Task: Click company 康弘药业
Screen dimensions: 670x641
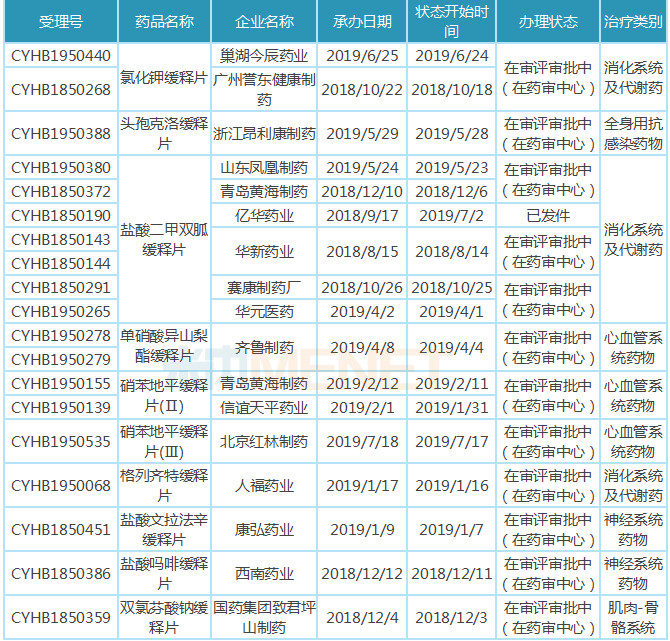Action: 264,529
